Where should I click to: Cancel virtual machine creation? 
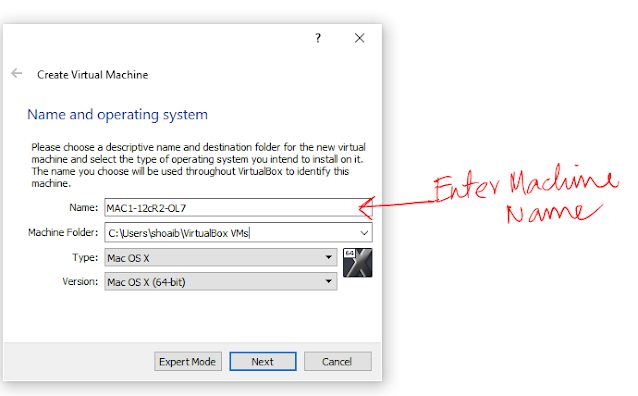338,361
